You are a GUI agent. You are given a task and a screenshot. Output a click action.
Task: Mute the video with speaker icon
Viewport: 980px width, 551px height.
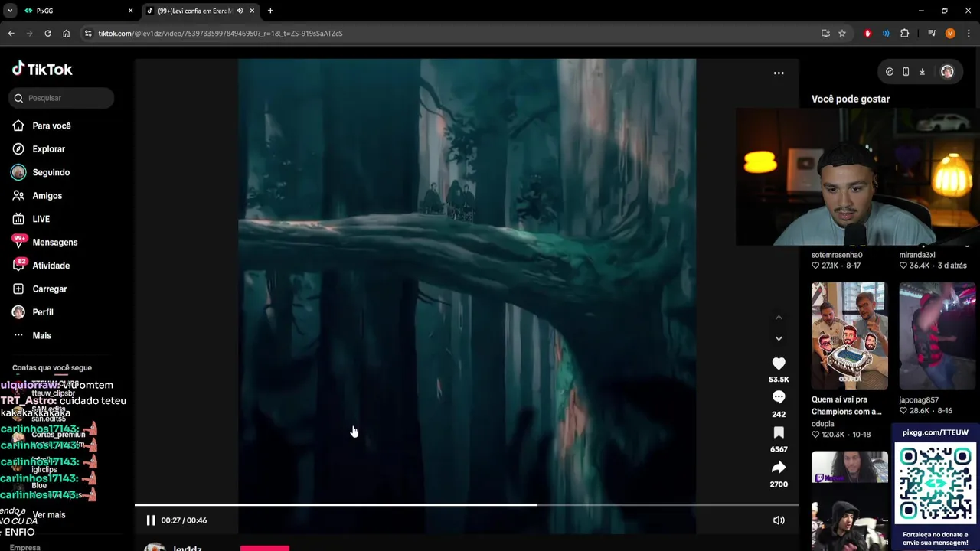[x=779, y=520]
